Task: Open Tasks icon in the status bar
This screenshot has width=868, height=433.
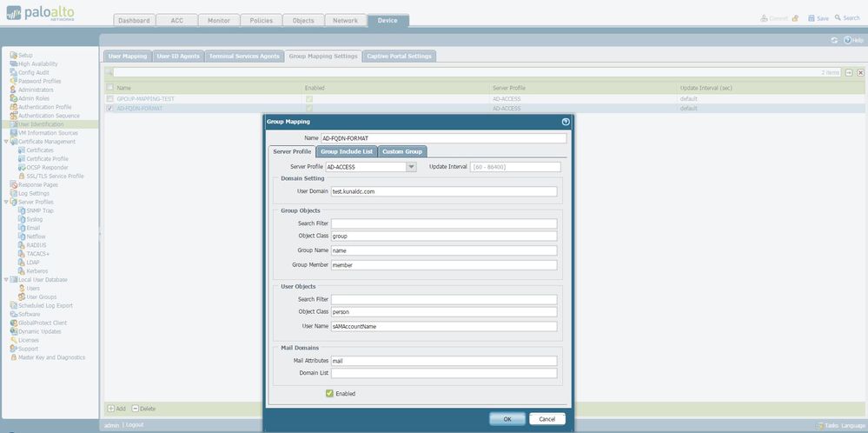Action: tap(819, 425)
